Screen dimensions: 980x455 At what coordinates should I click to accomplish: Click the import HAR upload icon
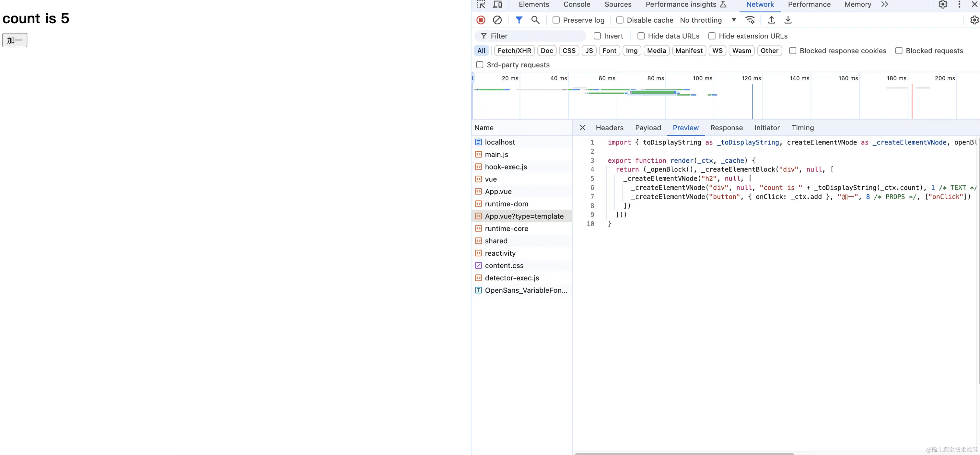pyautogui.click(x=772, y=20)
